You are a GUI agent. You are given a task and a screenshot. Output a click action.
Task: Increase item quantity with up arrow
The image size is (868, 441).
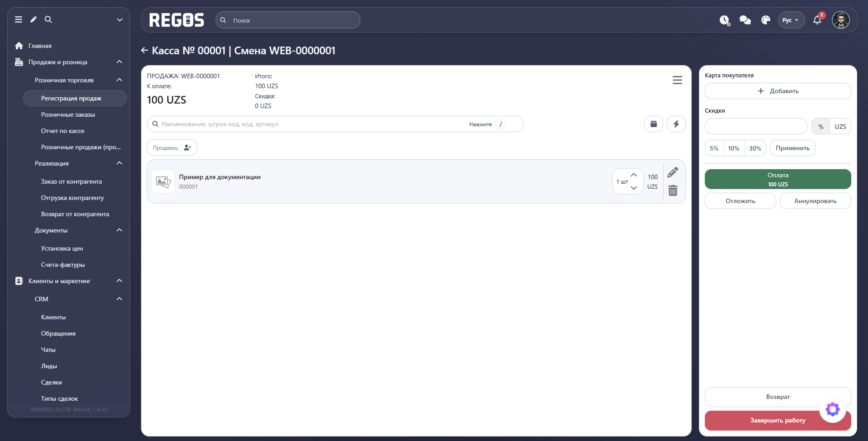point(634,175)
